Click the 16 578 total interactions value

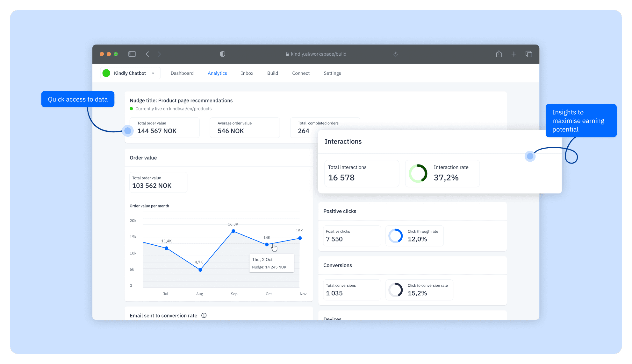[x=341, y=178]
